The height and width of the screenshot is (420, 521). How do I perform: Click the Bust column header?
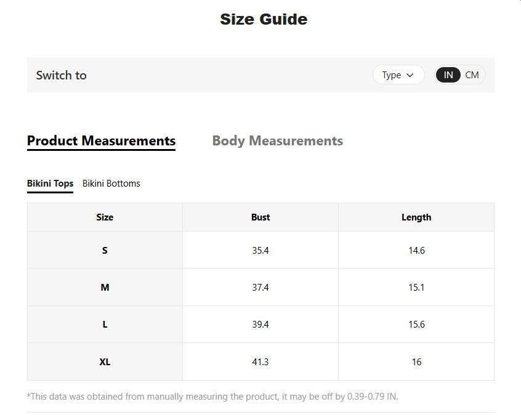point(260,217)
